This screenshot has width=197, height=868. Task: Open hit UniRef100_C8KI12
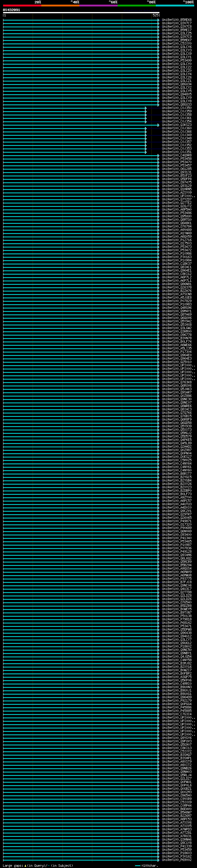coord(176,274)
